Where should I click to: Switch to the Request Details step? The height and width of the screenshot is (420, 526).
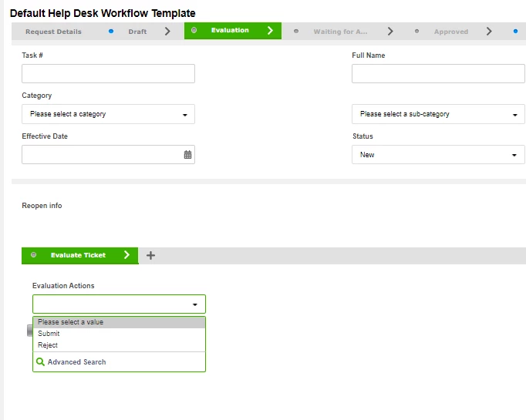coord(53,32)
